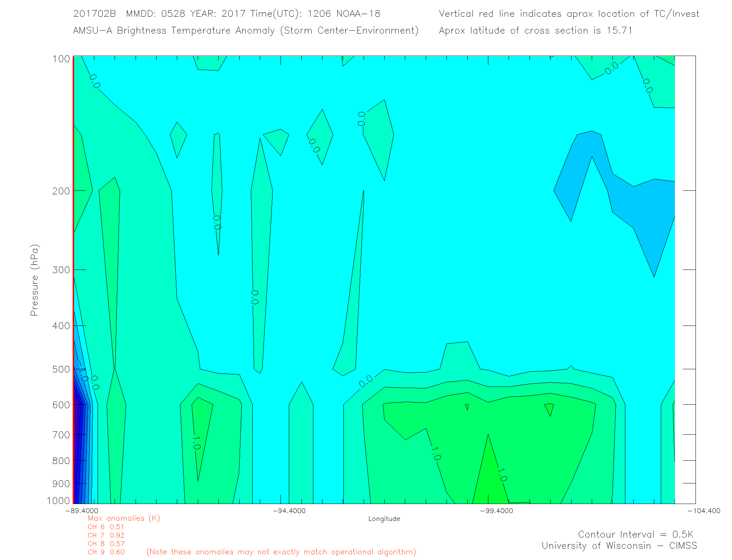Image resolution: width=732 pixels, height=560 pixels.
Task: Click the Pressure (hPa) axis title
Action: tap(34, 280)
